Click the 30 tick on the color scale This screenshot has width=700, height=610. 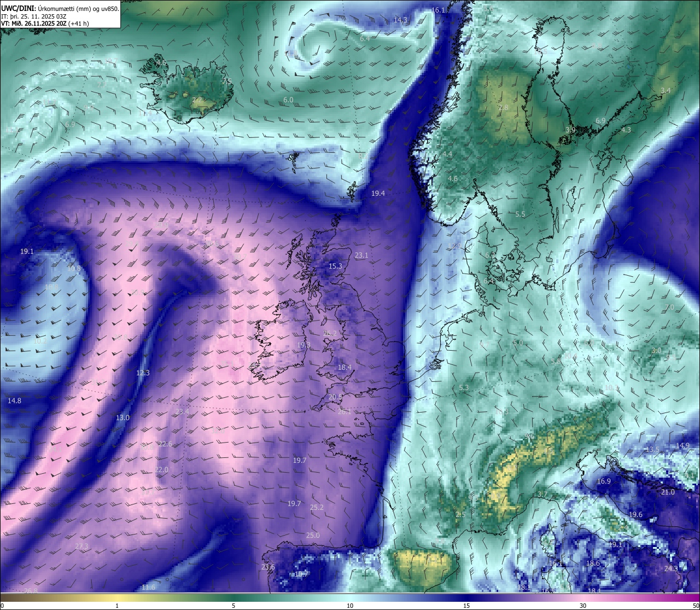[583, 606]
